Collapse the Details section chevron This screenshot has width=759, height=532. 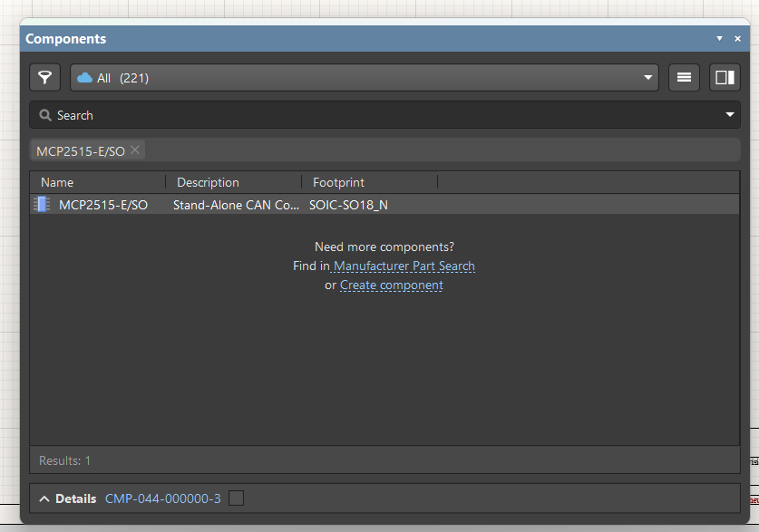pos(44,498)
